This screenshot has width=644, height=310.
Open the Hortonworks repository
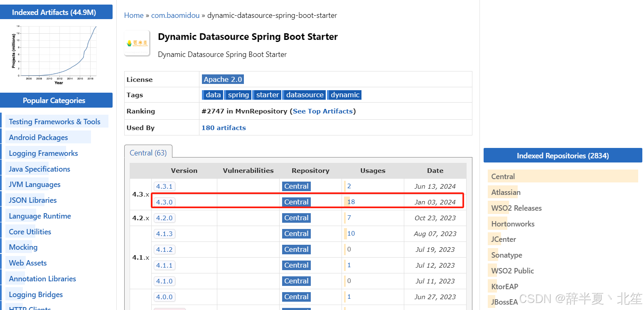513,224
